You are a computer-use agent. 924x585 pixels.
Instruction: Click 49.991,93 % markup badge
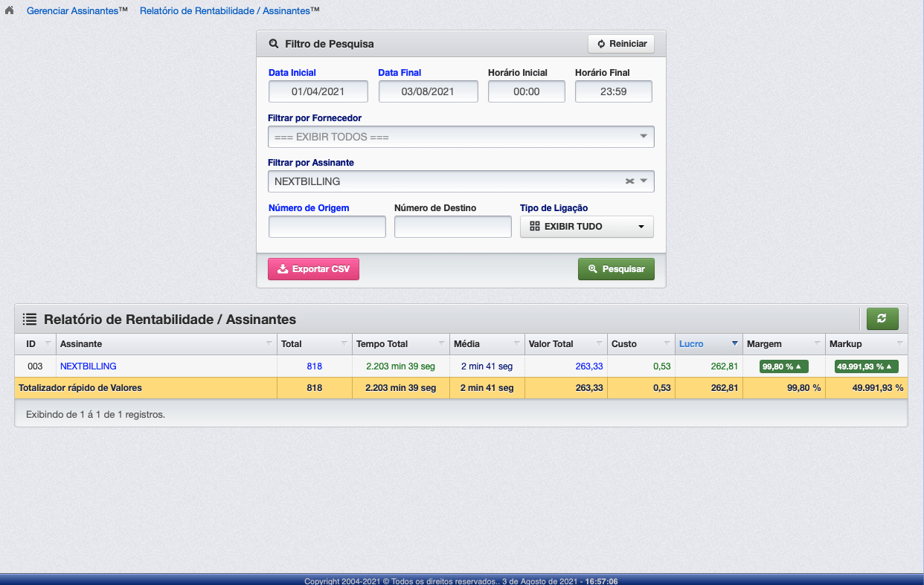tap(867, 366)
